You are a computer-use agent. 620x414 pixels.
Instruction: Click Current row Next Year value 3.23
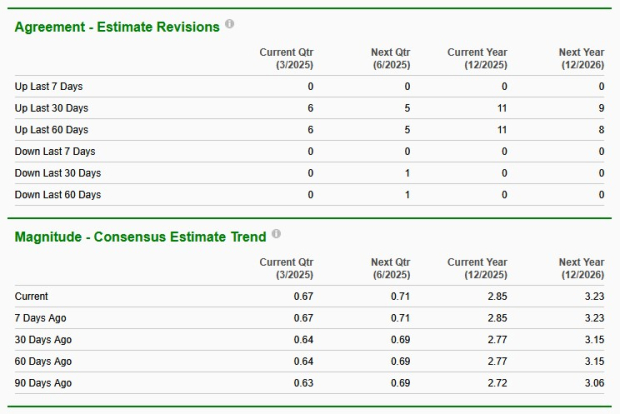pyautogui.click(x=595, y=296)
